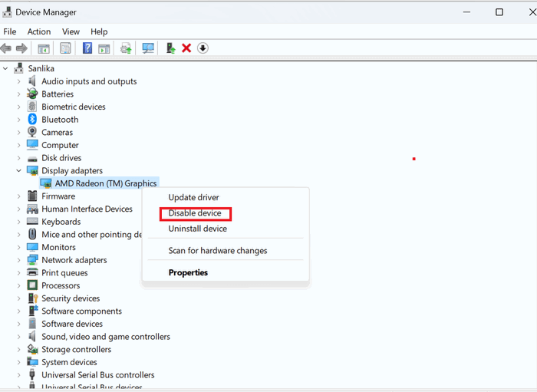This screenshot has width=537, height=392.
Task: Select the Firmware icon
Action: [x=32, y=196]
